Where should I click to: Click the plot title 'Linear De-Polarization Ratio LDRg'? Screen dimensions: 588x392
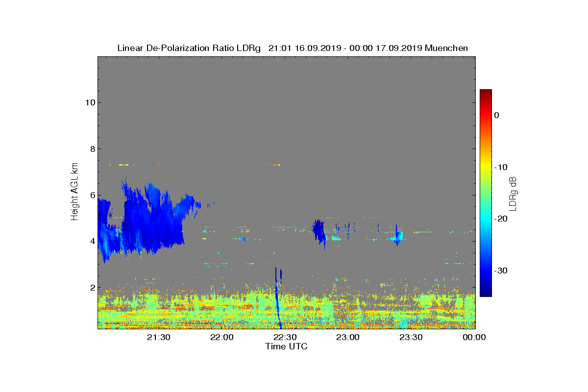(189, 48)
